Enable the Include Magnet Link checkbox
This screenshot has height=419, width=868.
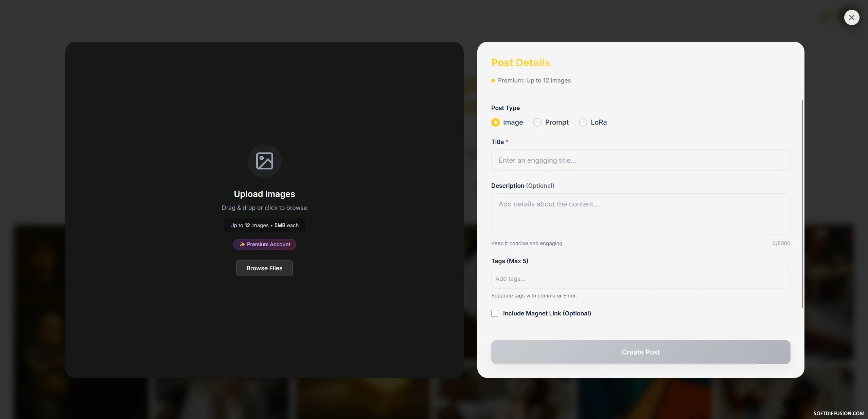(495, 313)
